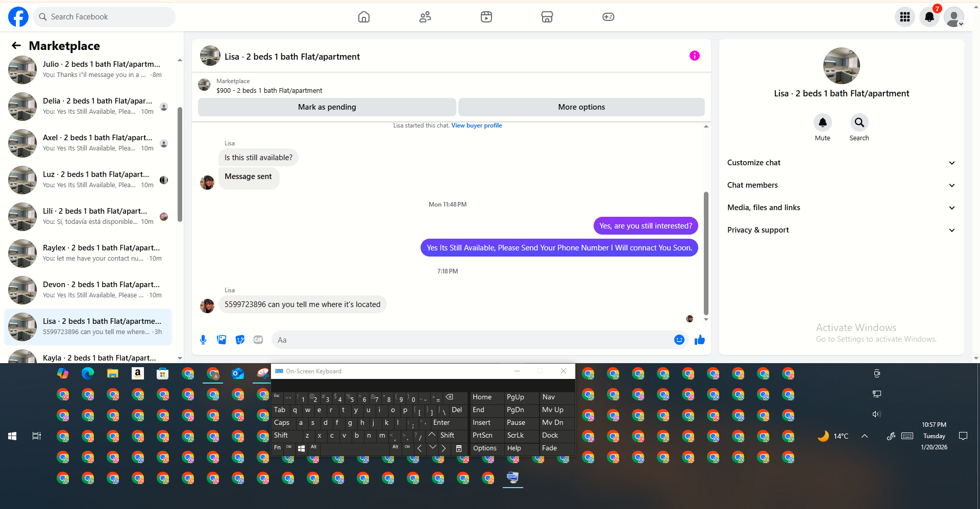
Task: Open File Explorer from the taskbar
Action: tap(113, 373)
